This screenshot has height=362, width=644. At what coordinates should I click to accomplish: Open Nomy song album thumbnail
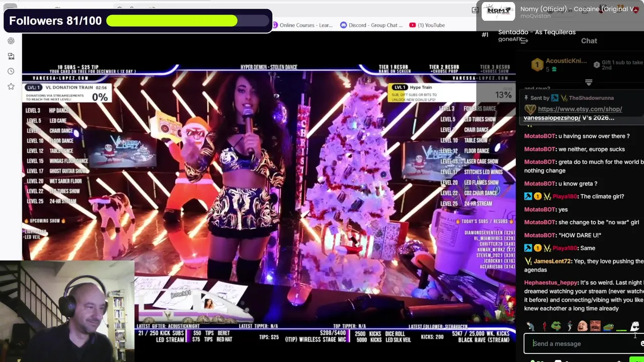click(498, 12)
